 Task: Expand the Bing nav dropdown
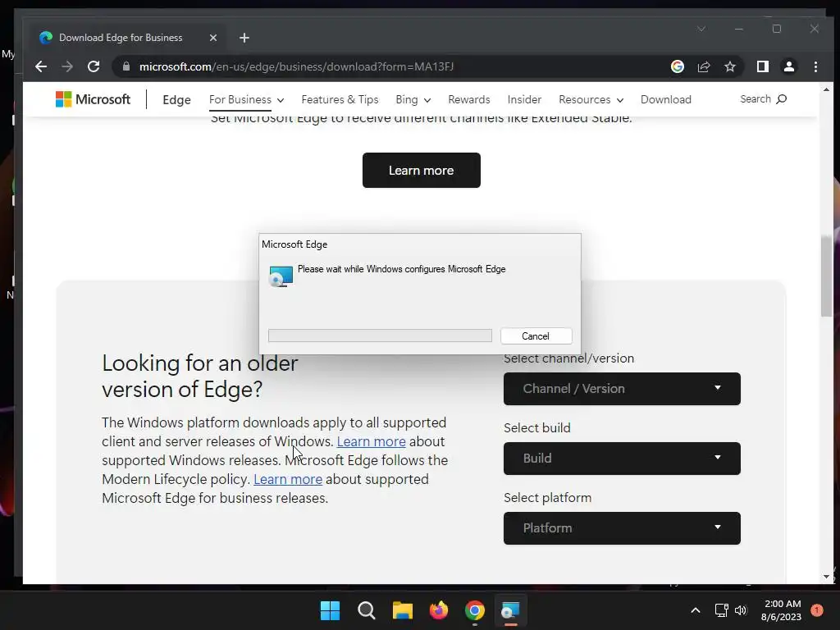[x=413, y=99]
